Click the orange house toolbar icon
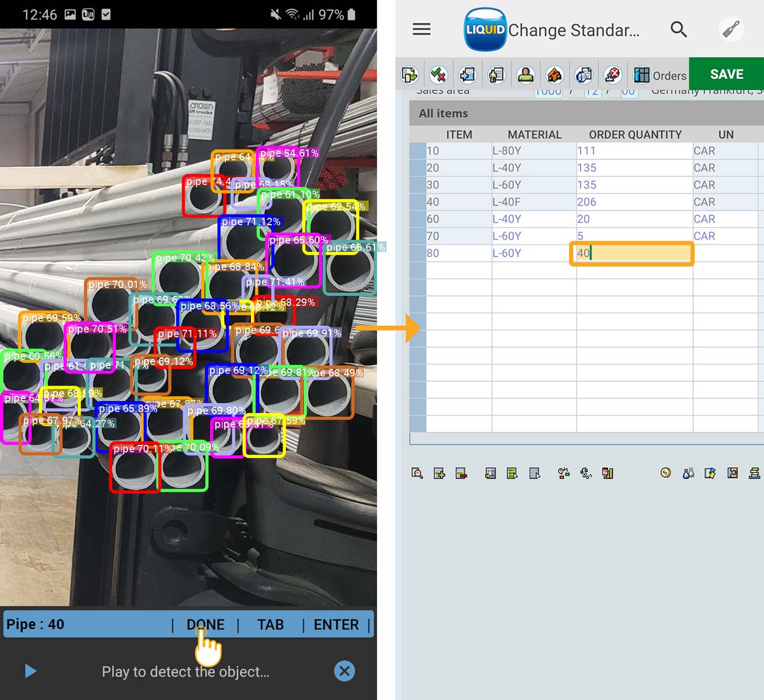Viewport: 764px width, 700px height. 555,75
